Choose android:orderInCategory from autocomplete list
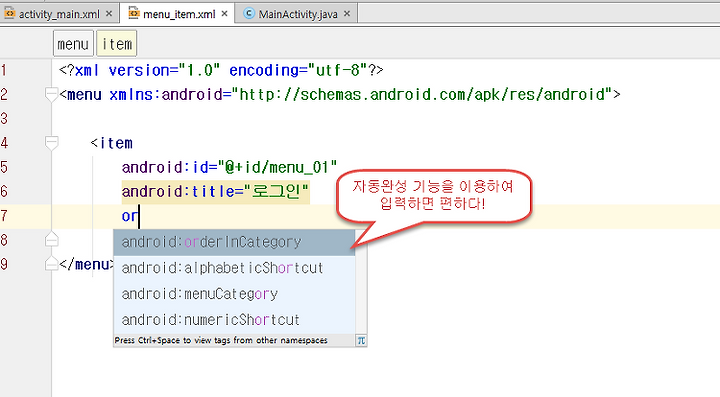Viewport: 720px width, 397px height. point(234,242)
